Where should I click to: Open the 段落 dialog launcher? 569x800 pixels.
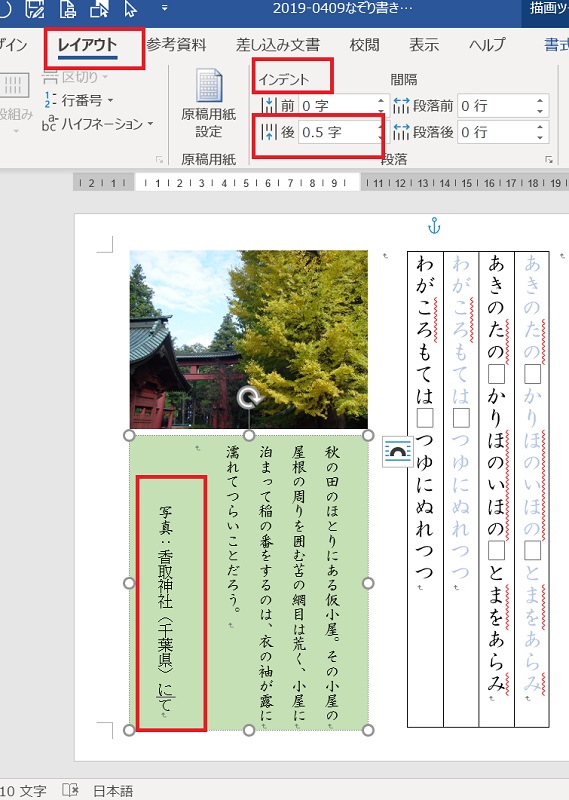(x=549, y=160)
